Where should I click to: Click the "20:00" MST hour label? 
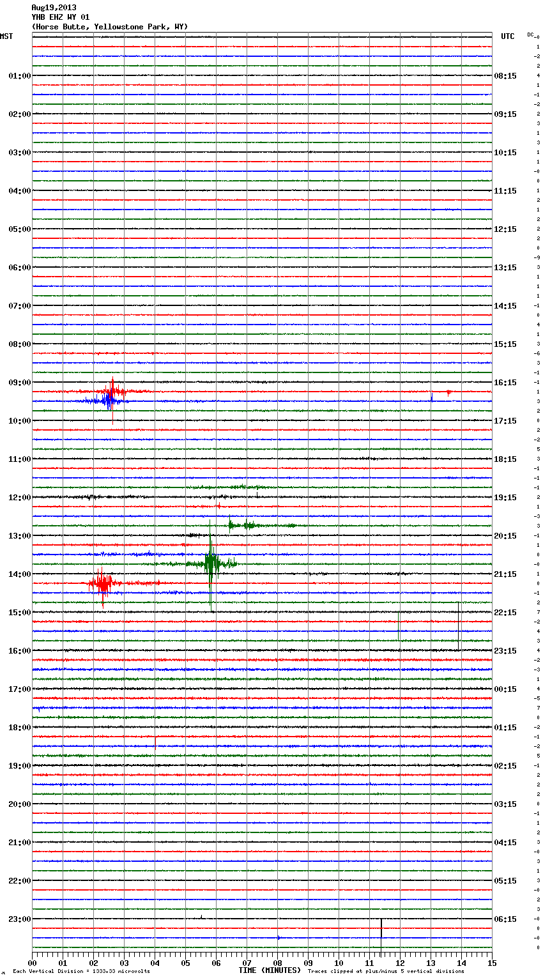20,804
